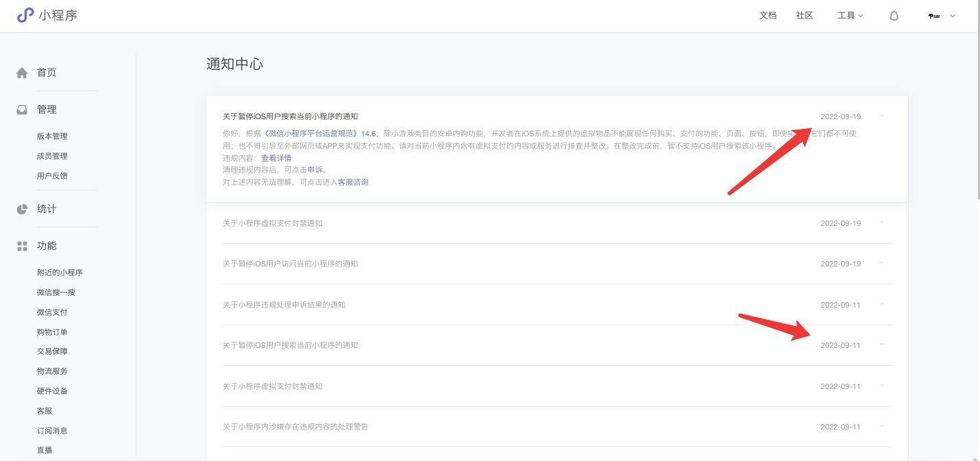Open the 微信小程序平台运营规范 link

pos(320,134)
